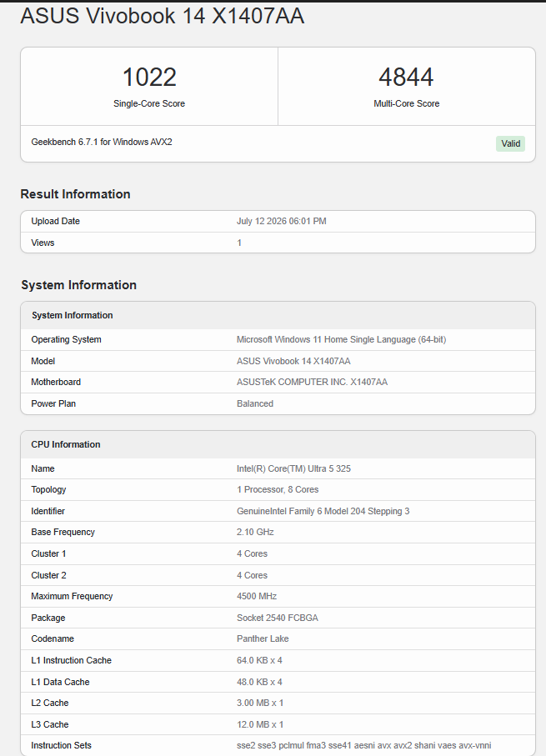Click the Codename row label
This screenshot has width=546, height=756.
53,638
